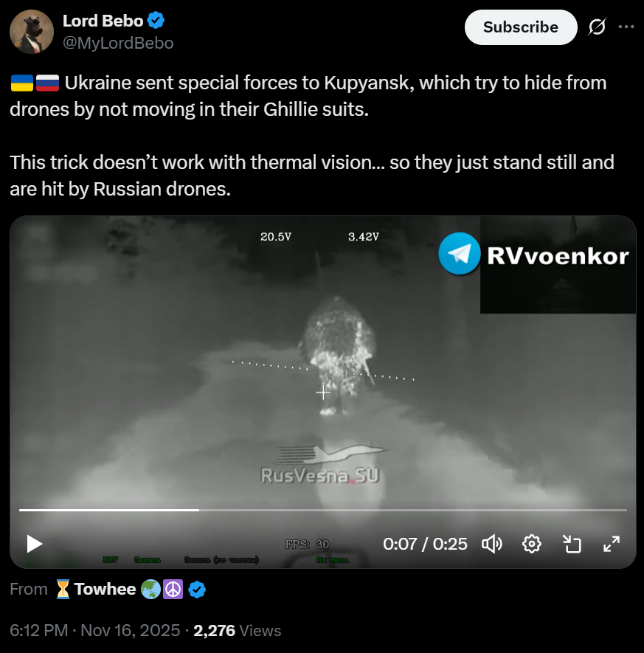This screenshot has width=644, height=653.
Task: Click the blue verified badge next to Lord Bebo
Action: (156, 21)
